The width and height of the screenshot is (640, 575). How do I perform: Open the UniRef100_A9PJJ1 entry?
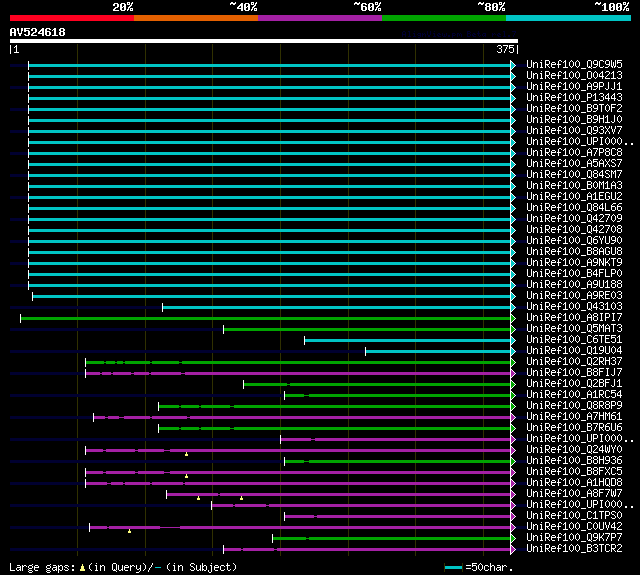(574, 87)
